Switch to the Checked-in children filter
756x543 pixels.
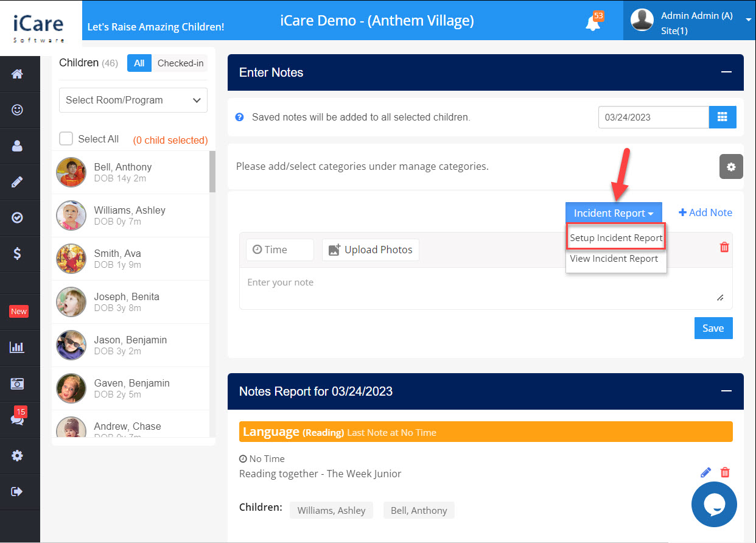(180, 63)
